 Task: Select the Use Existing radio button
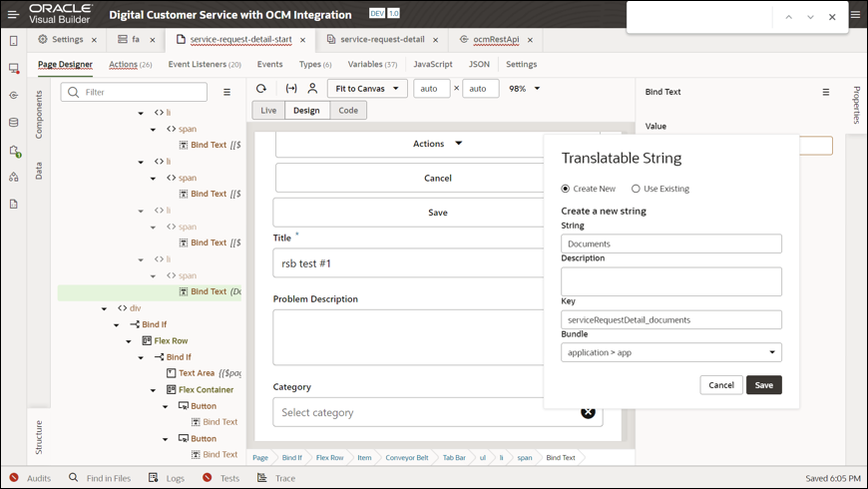click(x=636, y=189)
